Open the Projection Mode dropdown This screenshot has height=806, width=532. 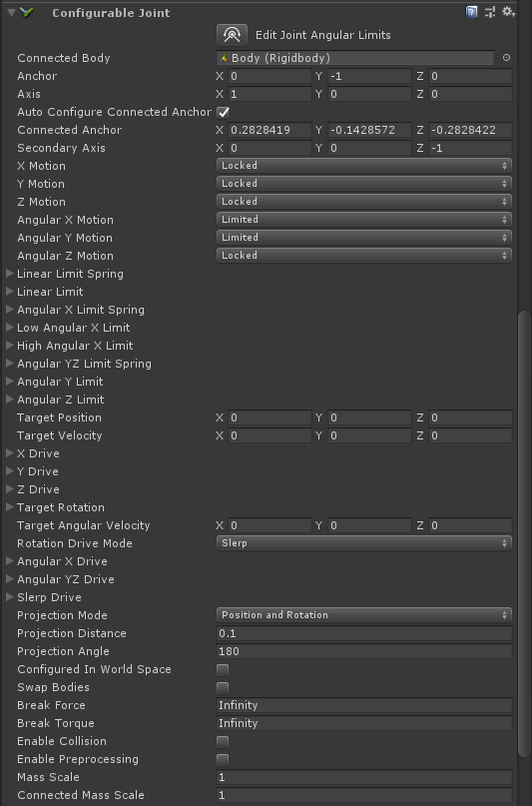[364, 615]
